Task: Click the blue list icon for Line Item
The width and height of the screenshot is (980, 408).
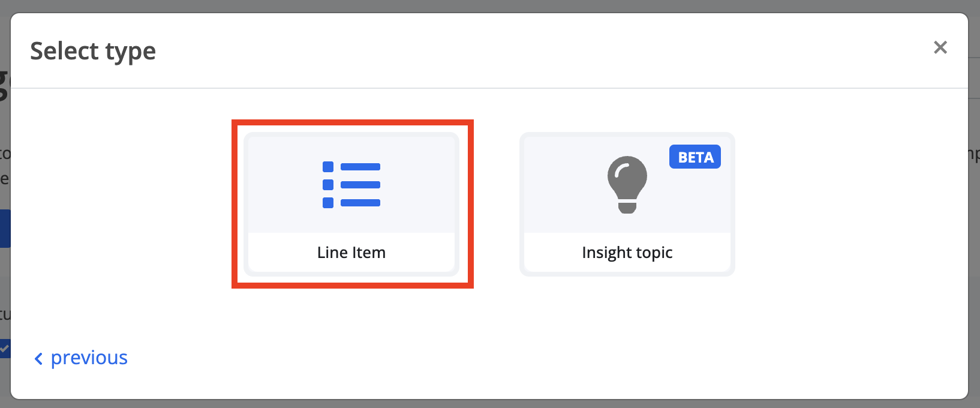Action: point(351,185)
